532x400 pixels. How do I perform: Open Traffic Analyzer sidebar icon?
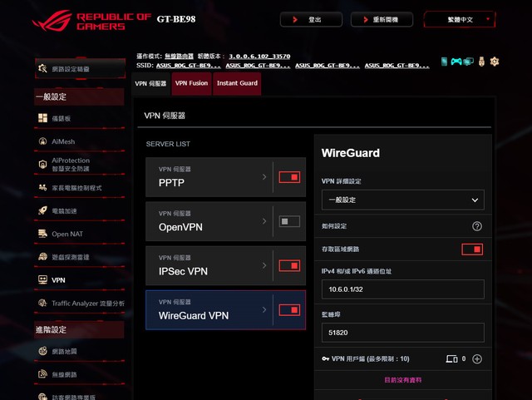[42, 303]
